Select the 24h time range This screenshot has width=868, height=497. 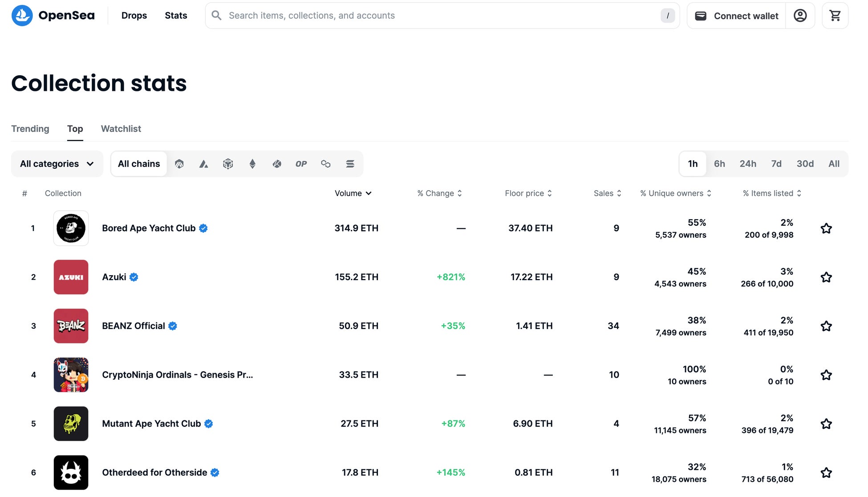(748, 164)
